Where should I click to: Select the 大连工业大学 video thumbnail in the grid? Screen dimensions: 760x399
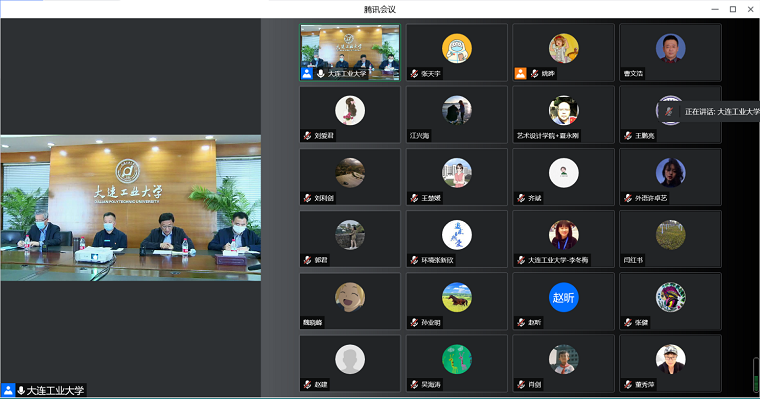click(x=350, y=52)
